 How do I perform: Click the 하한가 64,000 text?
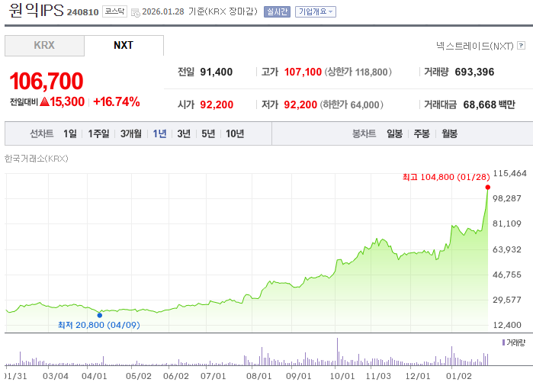pyautogui.click(x=352, y=104)
